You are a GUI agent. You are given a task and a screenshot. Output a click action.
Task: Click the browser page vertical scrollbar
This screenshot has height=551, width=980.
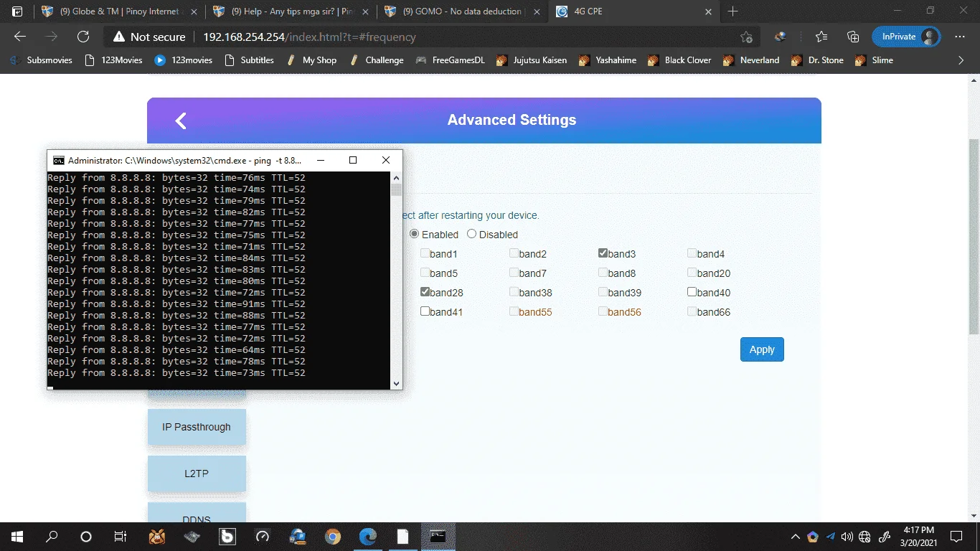click(974, 237)
